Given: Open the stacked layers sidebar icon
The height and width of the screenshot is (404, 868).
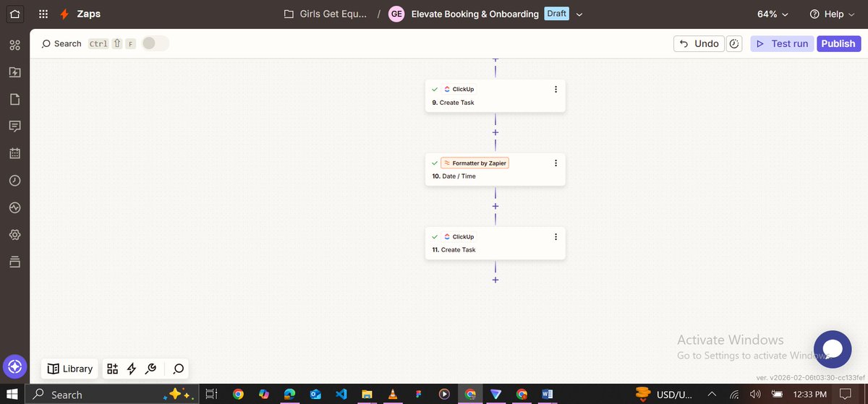Looking at the screenshot, I should (x=14, y=261).
